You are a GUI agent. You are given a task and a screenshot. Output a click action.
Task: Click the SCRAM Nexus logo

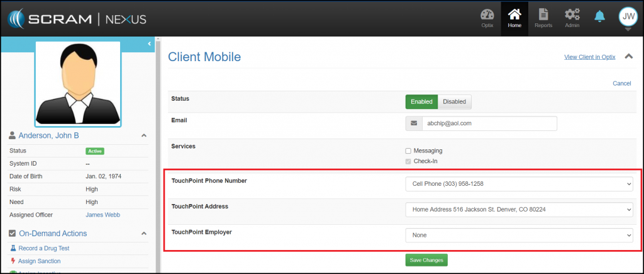pyautogui.click(x=77, y=19)
